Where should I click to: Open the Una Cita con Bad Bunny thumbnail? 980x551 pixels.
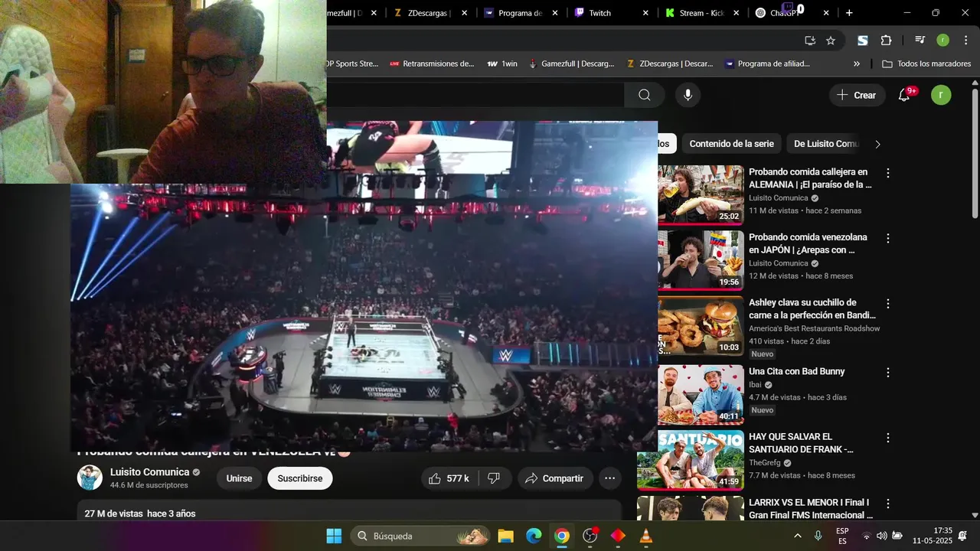tap(701, 394)
